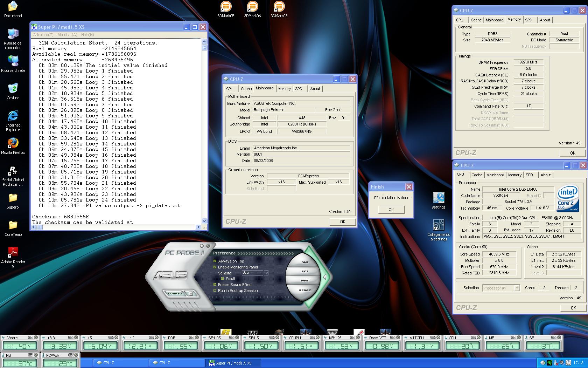The image size is (588, 368).
Task: Click OK in the Finish dialog
Action: pos(391,210)
